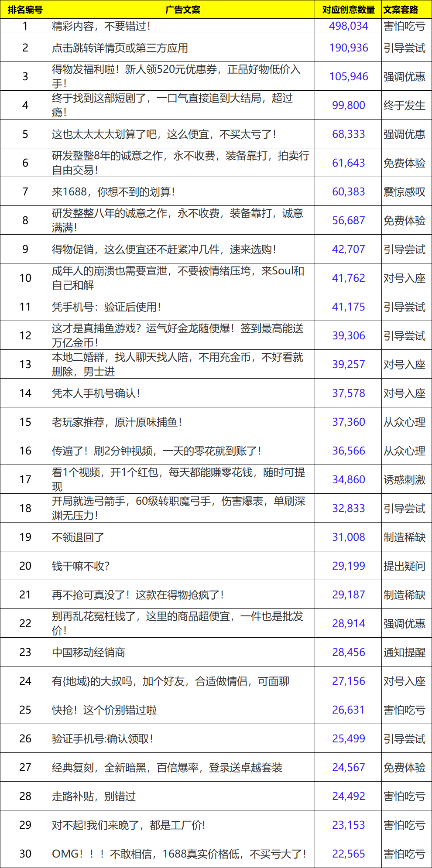
Task: Select the value 190,936
Action: coord(349,48)
